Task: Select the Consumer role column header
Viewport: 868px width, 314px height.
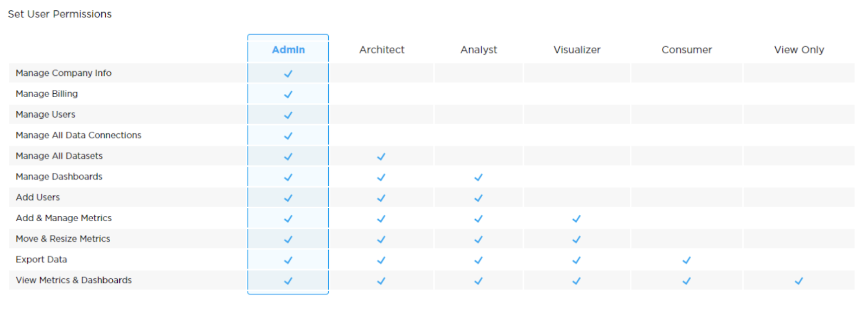Action: [x=686, y=50]
